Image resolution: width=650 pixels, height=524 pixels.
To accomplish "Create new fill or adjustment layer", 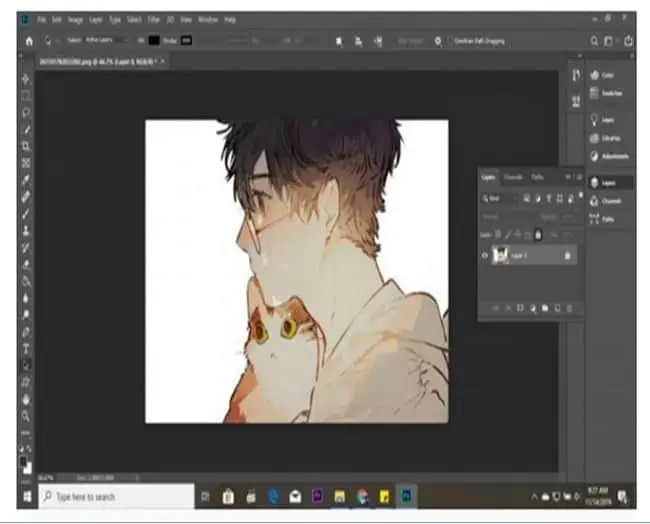I will click(533, 308).
